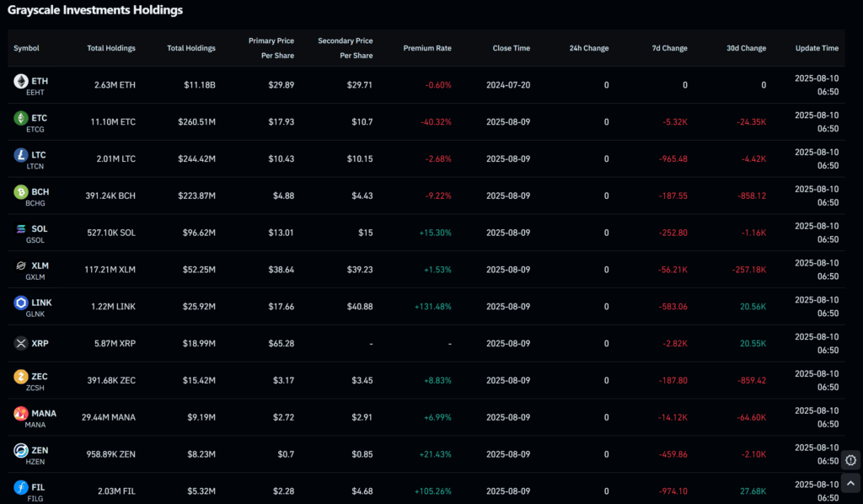863x504 pixels.
Task: Open the ETC symbol link
Action: 39,118
